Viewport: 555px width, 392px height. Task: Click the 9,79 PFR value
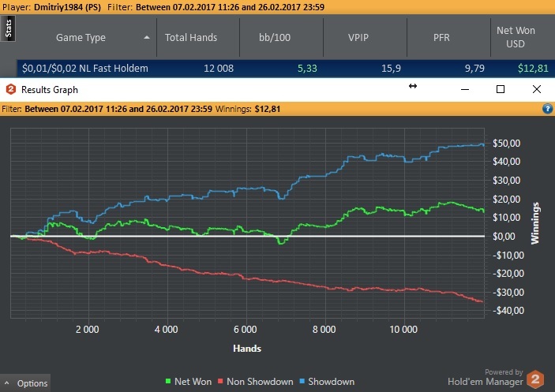pyautogui.click(x=474, y=68)
